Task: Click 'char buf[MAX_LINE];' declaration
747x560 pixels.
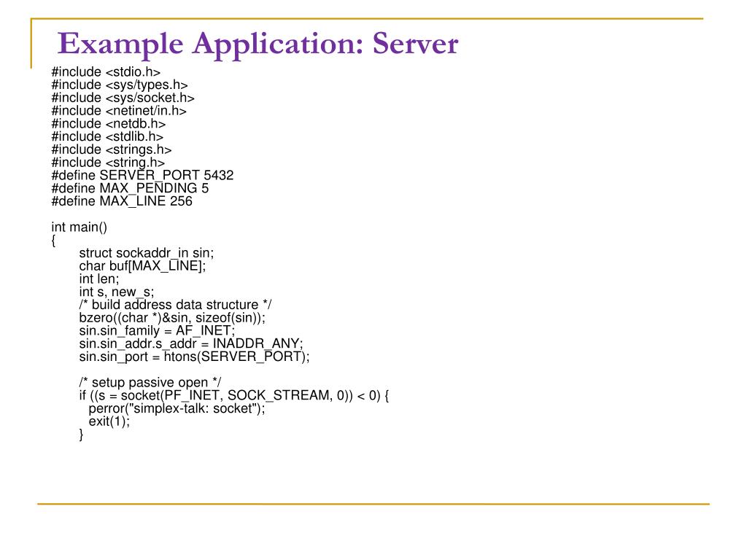Action: pos(142,265)
